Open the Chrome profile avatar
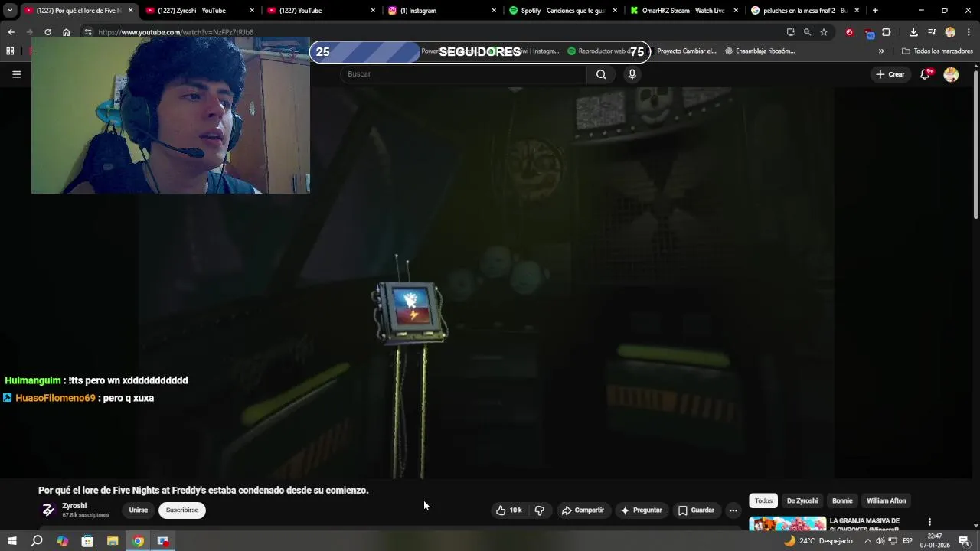Screen dimensions: 980x551 [950, 32]
